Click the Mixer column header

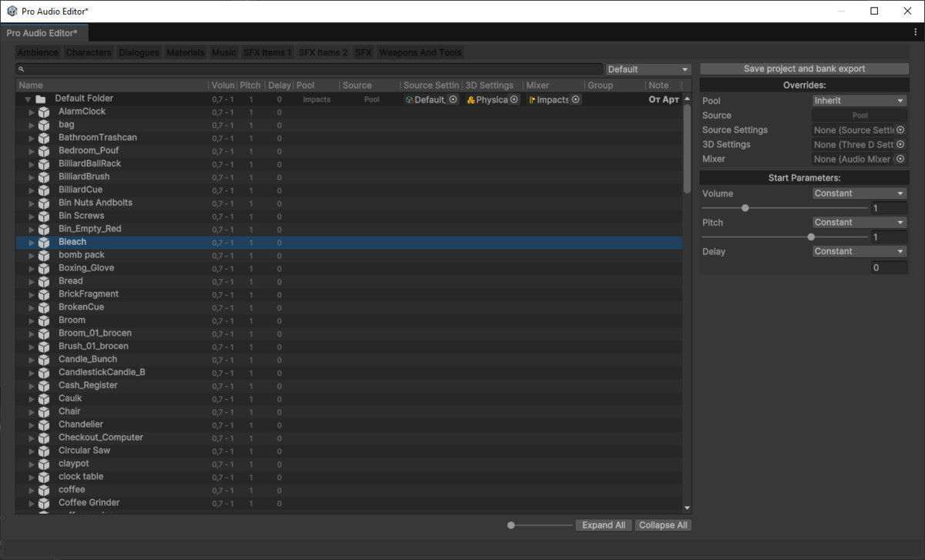pos(553,86)
